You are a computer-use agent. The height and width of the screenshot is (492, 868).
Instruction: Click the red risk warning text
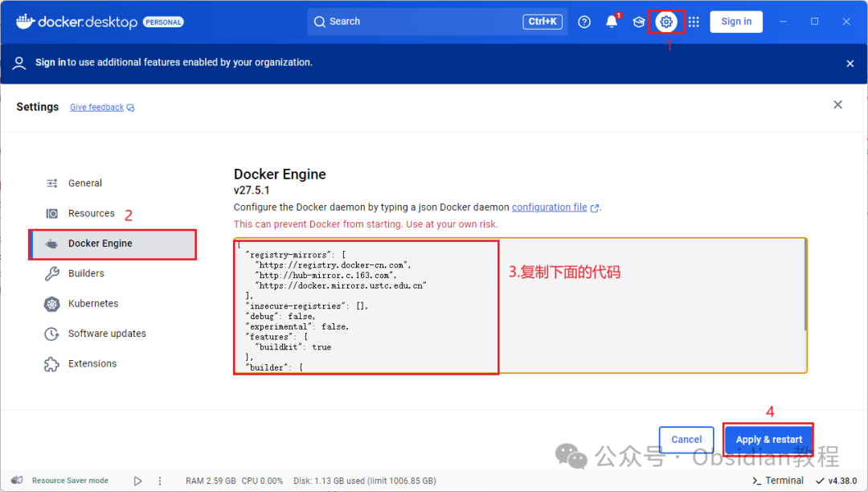(x=366, y=224)
